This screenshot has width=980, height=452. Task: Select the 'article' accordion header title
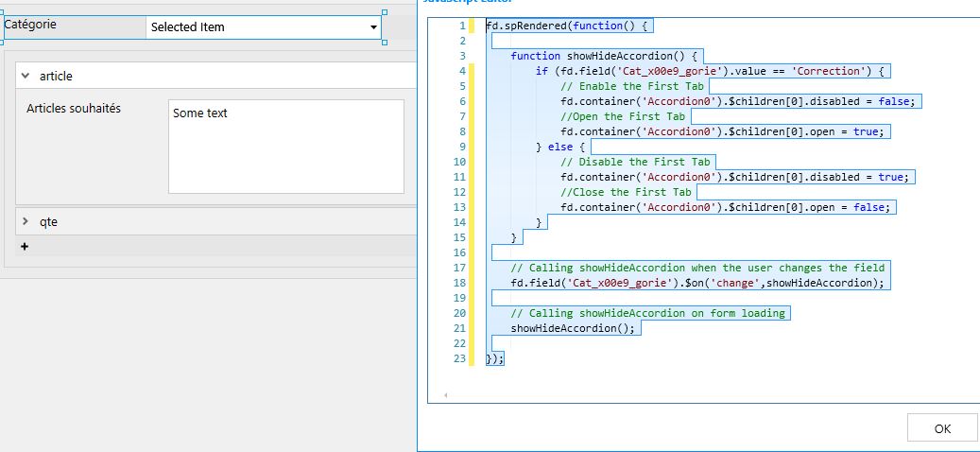(x=56, y=76)
